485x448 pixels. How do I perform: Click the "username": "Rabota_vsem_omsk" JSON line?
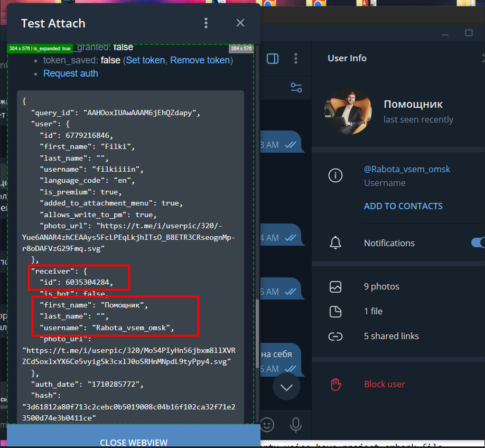[107, 328]
